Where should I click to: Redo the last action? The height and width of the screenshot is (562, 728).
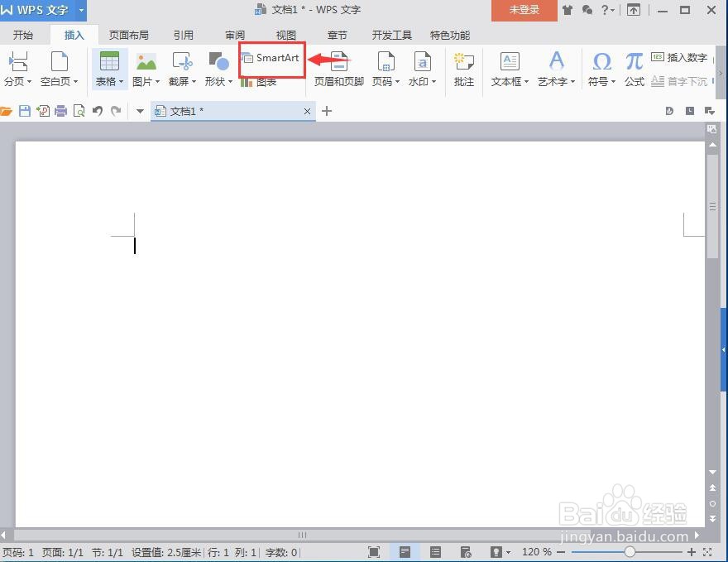(116, 111)
